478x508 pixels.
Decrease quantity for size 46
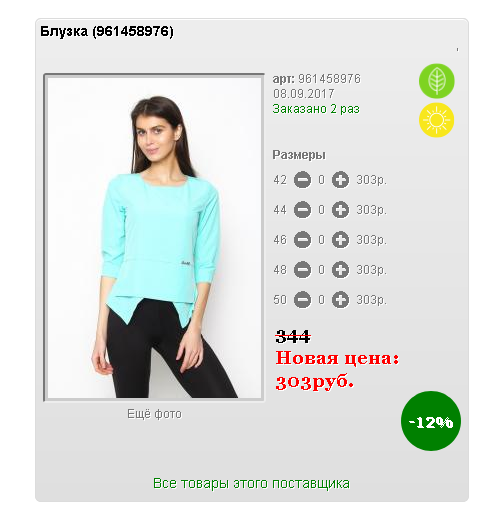click(302, 240)
